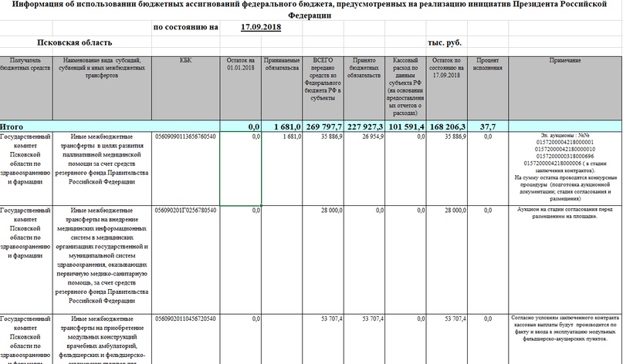623x364 pixels.
Task: Click 53 707,4 in the ВСЕГО передано column
Action: click(x=323, y=339)
